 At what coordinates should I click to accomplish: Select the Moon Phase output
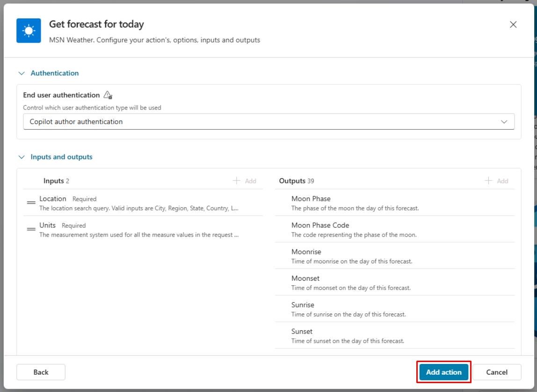[394, 203]
